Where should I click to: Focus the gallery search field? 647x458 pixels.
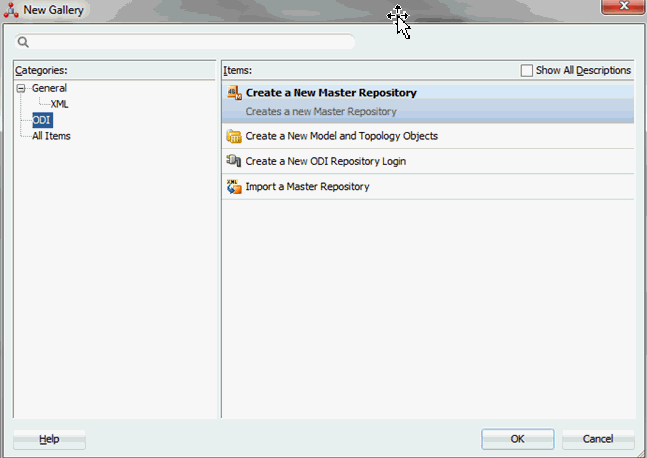[x=185, y=42]
